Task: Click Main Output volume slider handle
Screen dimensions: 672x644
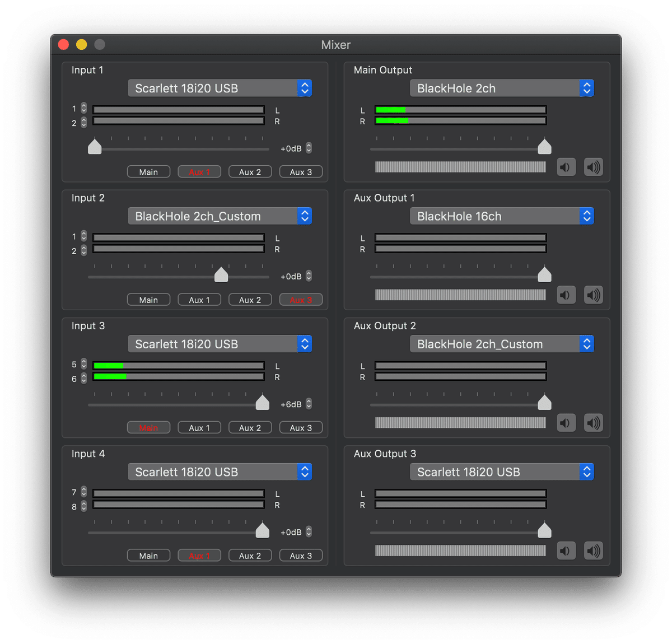Action: click(x=544, y=147)
